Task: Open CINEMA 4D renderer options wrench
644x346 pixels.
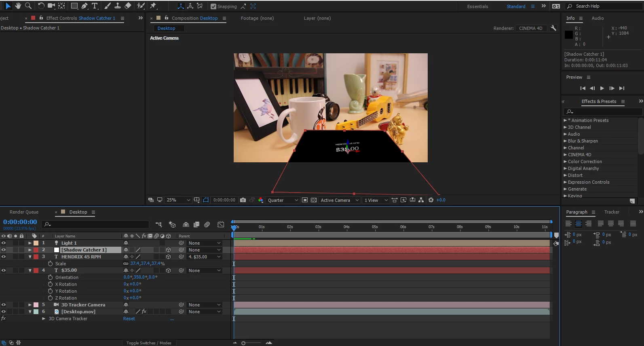Action: point(553,28)
